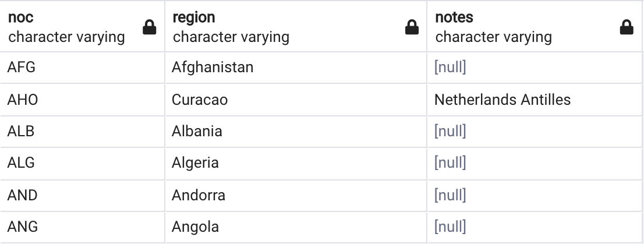Select the ALB cell
The height and width of the screenshot is (244, 644).
[x=82, y=132]
